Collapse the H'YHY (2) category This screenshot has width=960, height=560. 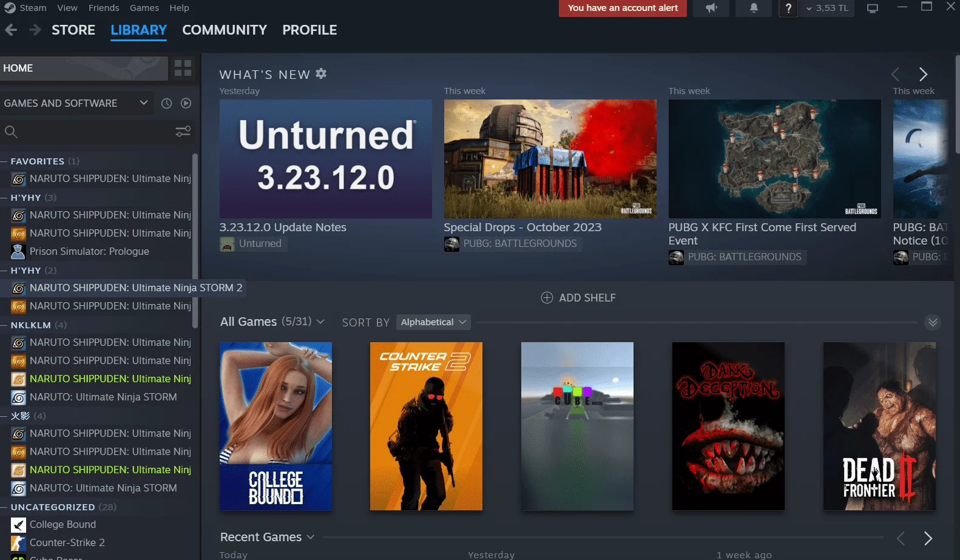point(4,271)
